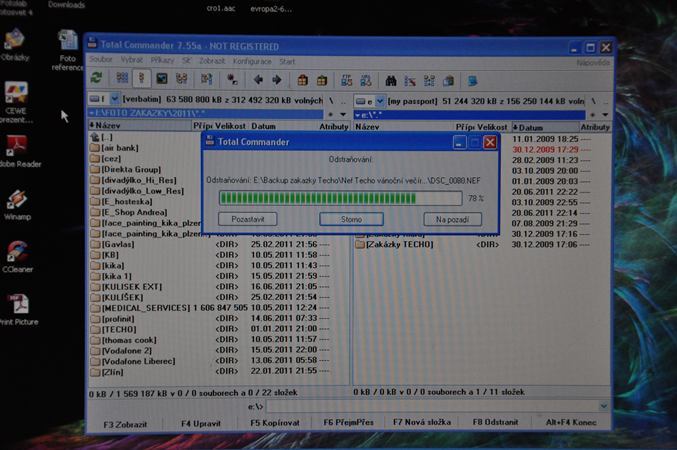677x450 pixels.
Task: Select the [E_Shop Andrea] folder
Action: click(129, 212)
